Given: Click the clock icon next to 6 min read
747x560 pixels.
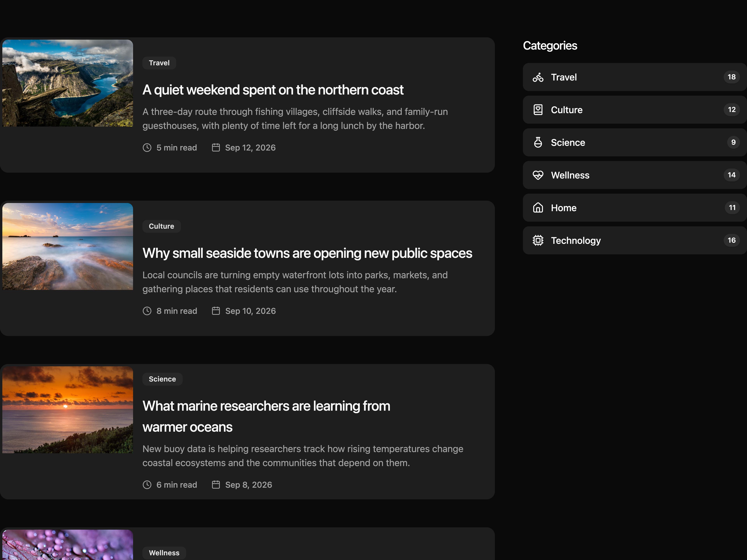Looking at the screenshot, I should click(147, 485).
